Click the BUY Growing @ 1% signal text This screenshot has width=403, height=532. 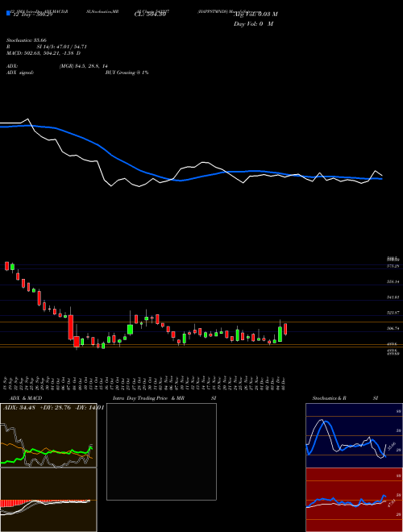(127, 73)
